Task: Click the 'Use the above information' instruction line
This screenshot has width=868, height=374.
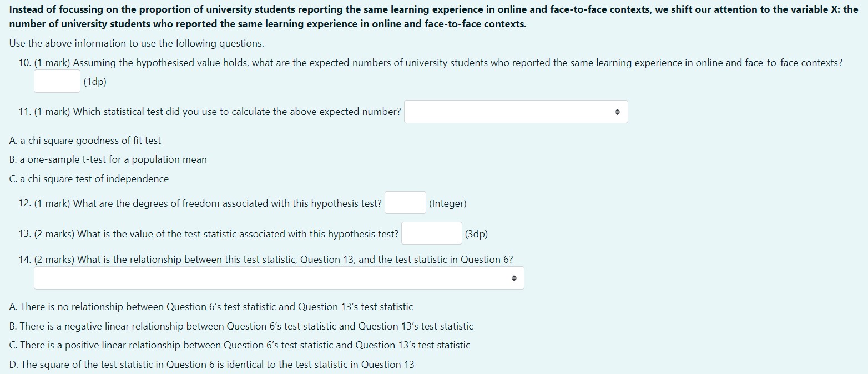Action: click(x=137, y=43)
